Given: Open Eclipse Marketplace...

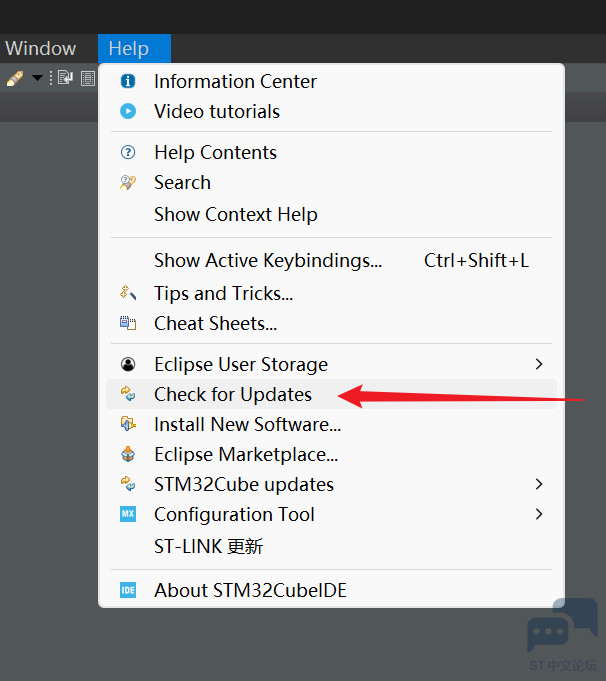Looking at the screenshot, I should pos(331,454).
